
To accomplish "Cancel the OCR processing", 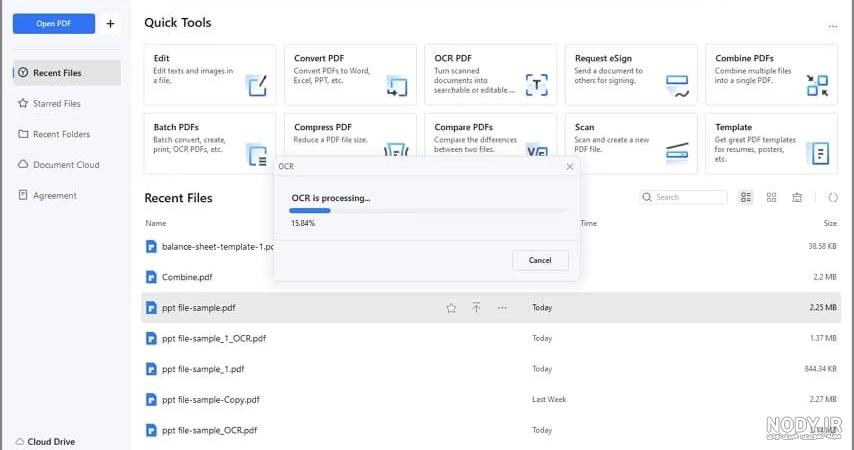I will coord(540,260).
